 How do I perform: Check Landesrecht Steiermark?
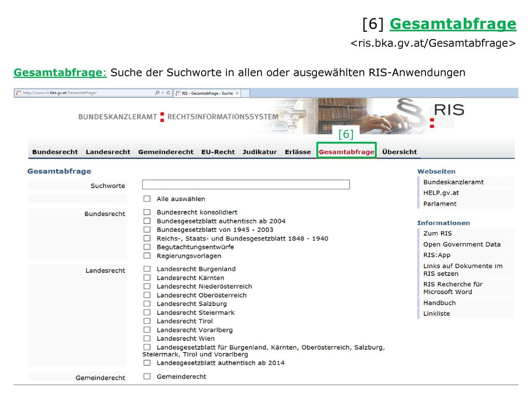pos(147,312)
